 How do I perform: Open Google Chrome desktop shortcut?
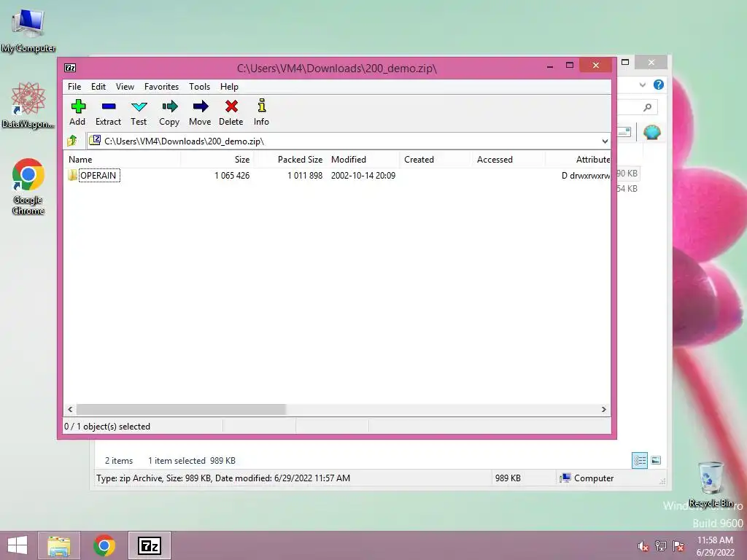(x=28, y=187)
